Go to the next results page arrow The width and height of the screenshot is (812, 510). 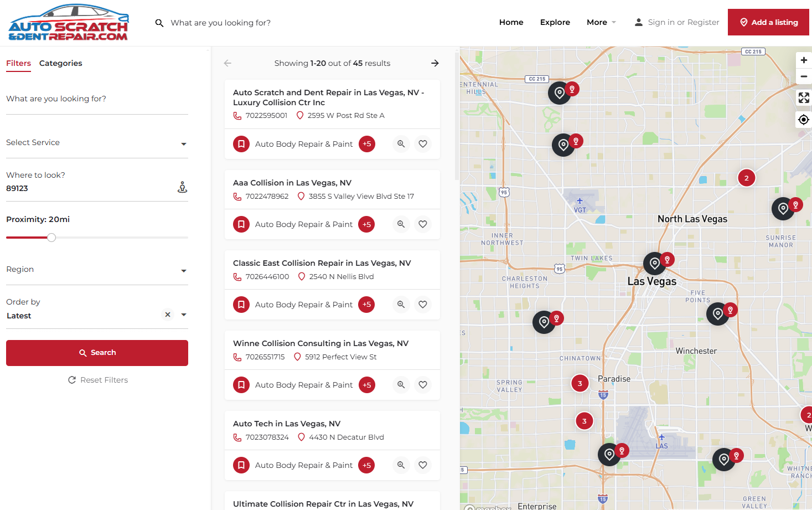435,63
